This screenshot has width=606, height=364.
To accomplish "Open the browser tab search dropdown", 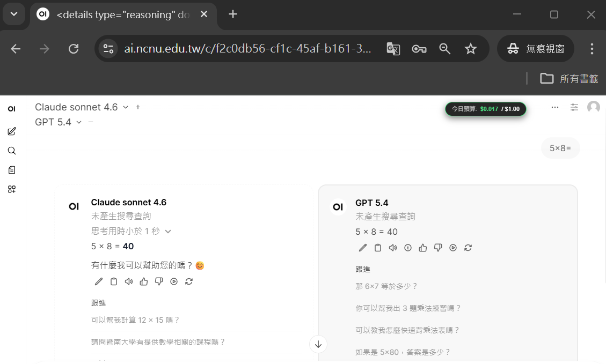I will [14, 14].
